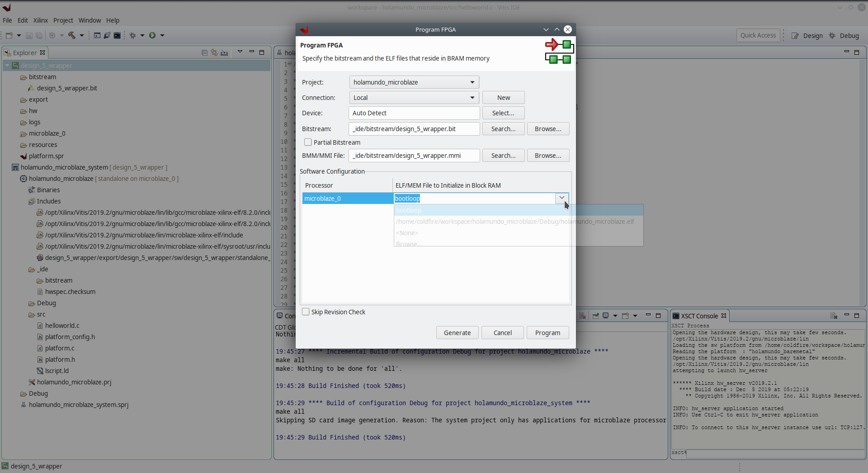Select helloworld.c in Explorer tree
The width and height of the screenshot is (868, 473).
(62, 326)
